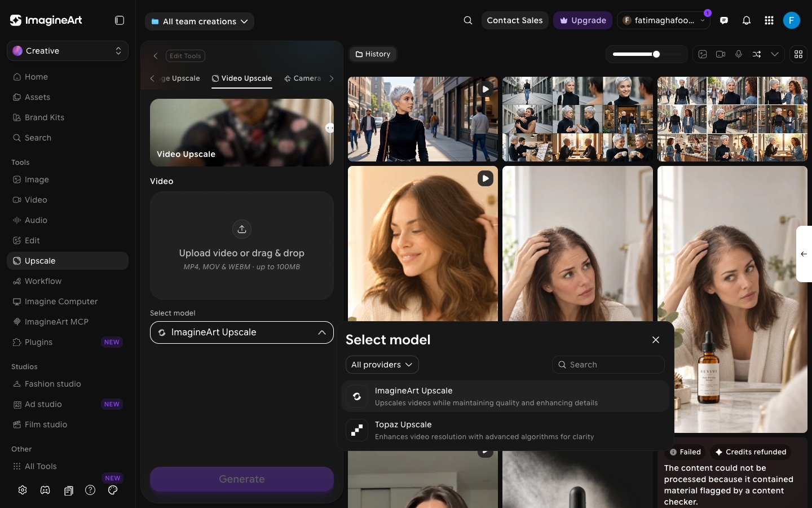Click the Upgrade button
This screenshot has height=508, width=812.
pyautogui.click(x=583, y=20)
